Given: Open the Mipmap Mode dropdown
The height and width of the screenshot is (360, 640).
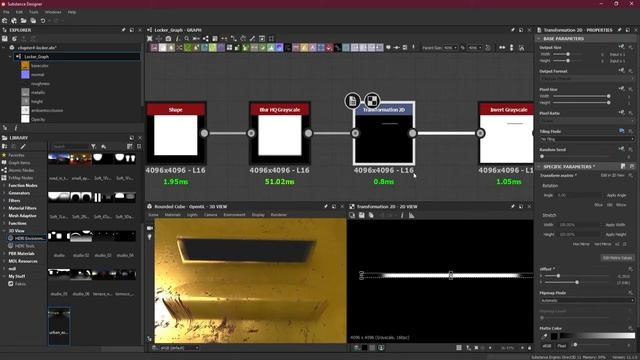Looking at the screenshot, I should [587, 300].
